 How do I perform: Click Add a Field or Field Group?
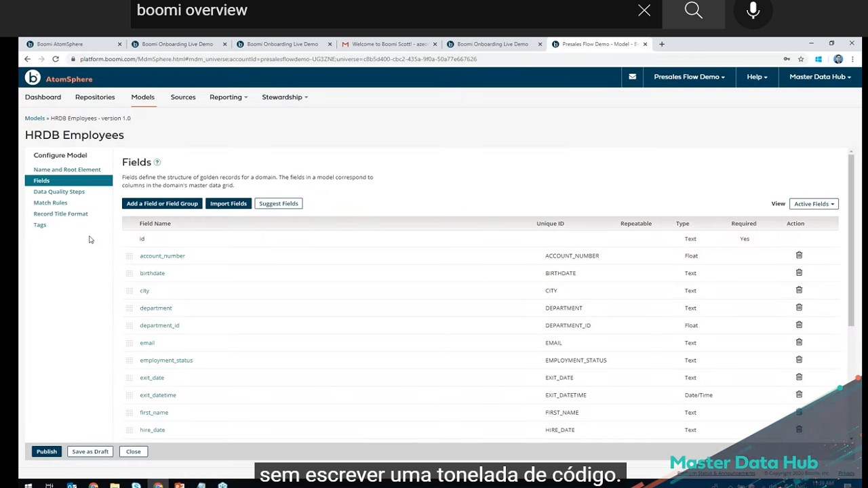162,203
